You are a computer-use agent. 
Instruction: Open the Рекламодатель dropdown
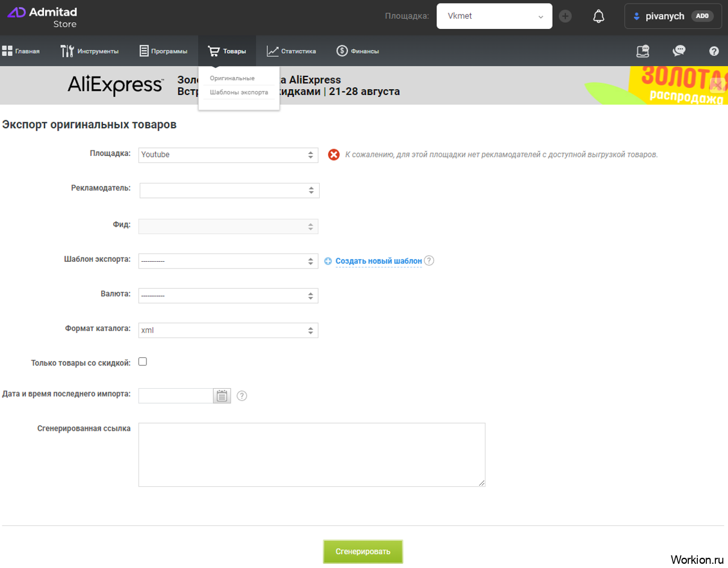[x=229, y=190]
